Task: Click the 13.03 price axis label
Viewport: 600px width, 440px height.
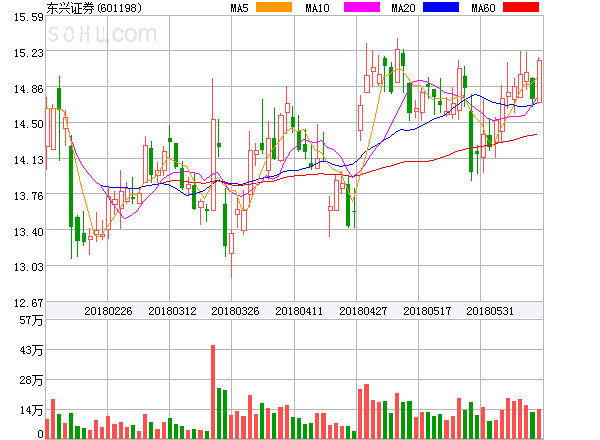Action: (29, 267)
